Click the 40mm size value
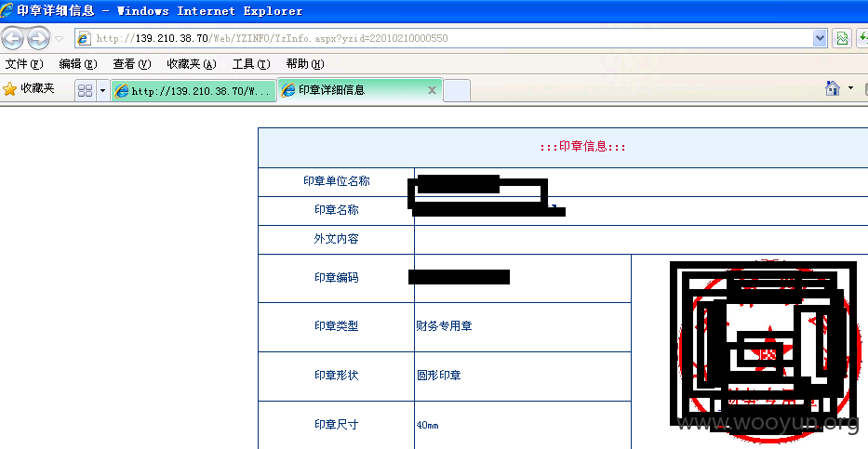Image resolution: width=868 pixels, height=449 pixels. tap(427, 425)
